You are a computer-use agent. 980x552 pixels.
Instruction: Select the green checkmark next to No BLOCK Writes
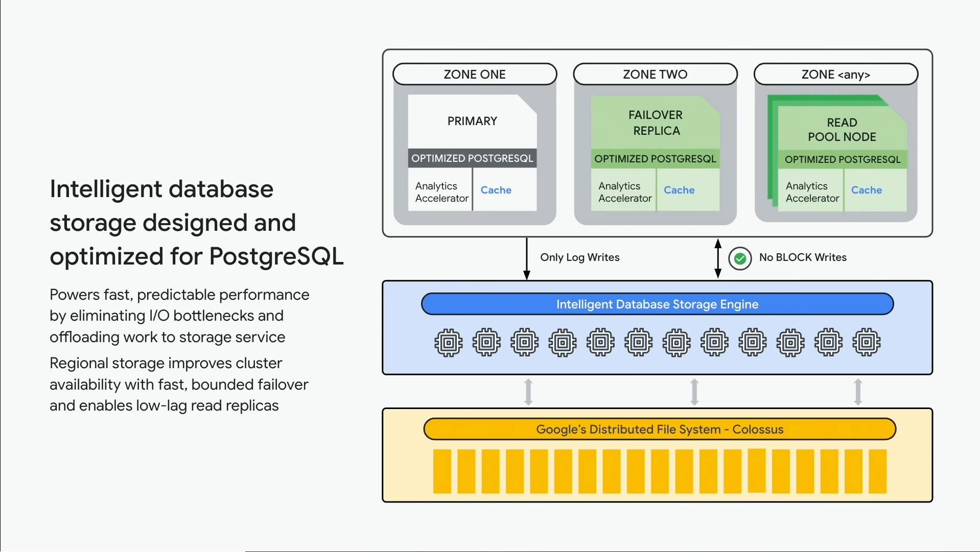click(x=739, y=258)
